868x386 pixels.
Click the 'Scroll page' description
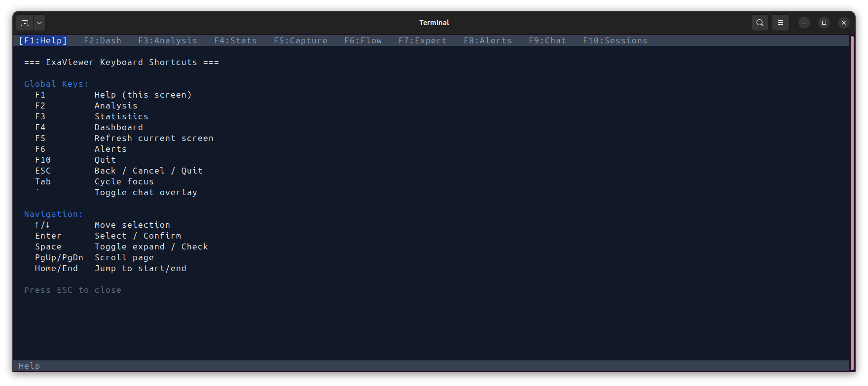124,257
